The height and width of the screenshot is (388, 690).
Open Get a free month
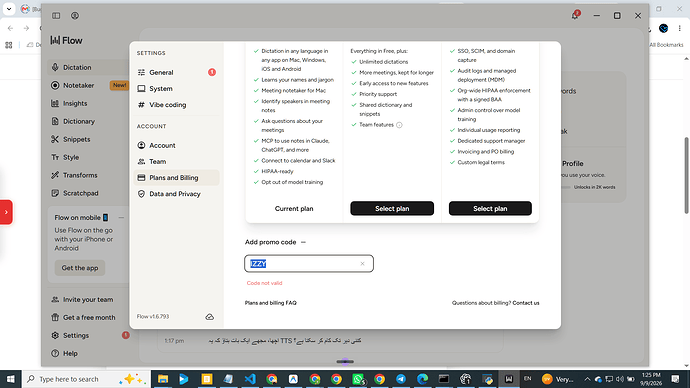(x=88, y=318)
